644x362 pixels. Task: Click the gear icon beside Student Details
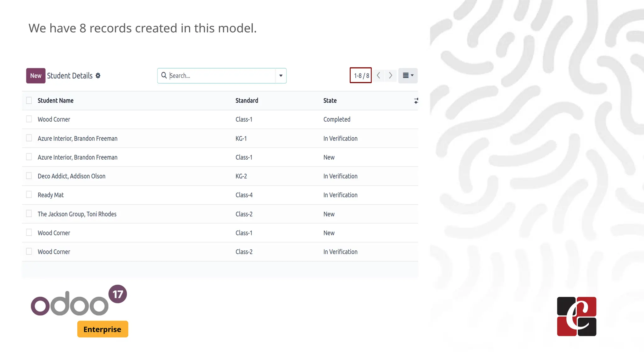pyautogui.click(x=98, y=76)
